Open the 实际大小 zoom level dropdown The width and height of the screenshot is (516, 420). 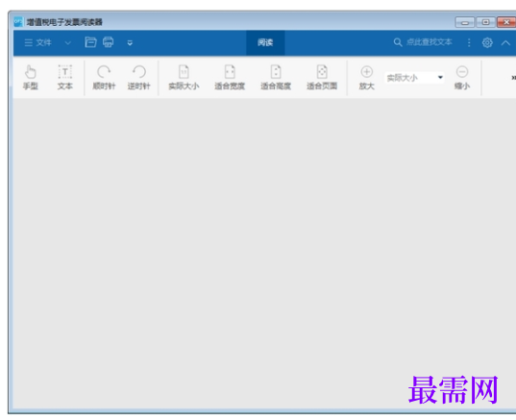(415, 78)
